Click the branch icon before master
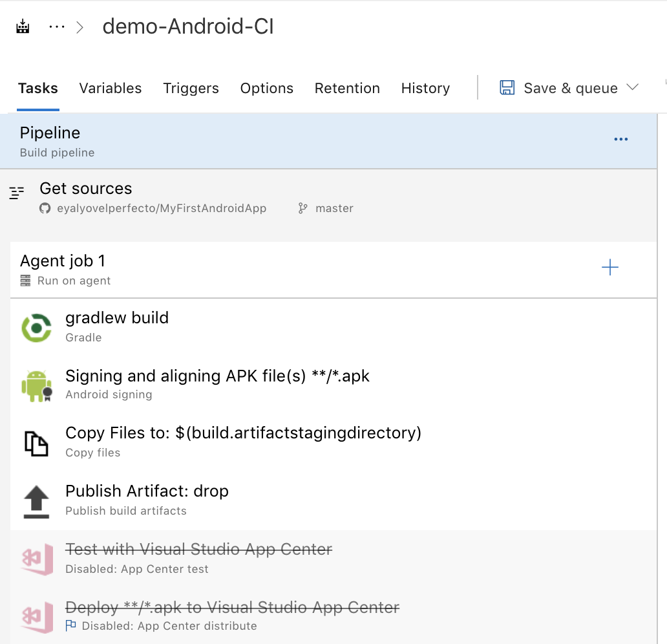Image resolution: width=667 pixels, height=644 pixels. 304,208
